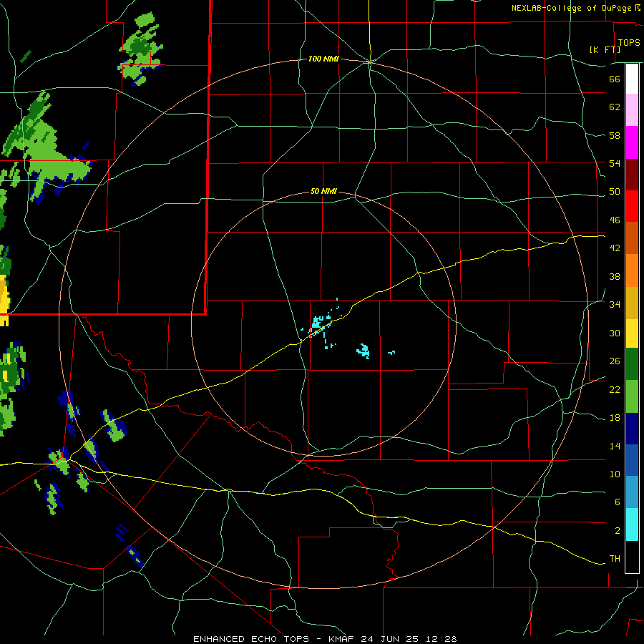Click the "TH" threshold legend label
The height and width of the screenshot is (644, 644).
615,559
